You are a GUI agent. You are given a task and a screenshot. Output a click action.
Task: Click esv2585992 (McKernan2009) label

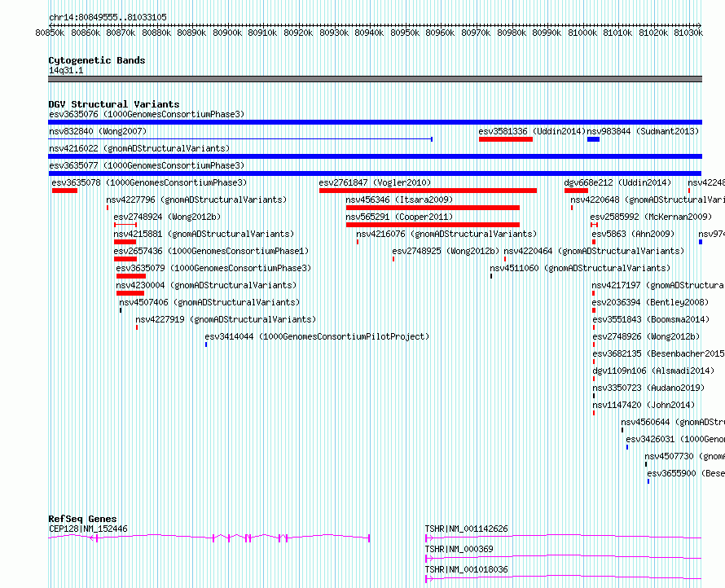(x=651, y=217)
